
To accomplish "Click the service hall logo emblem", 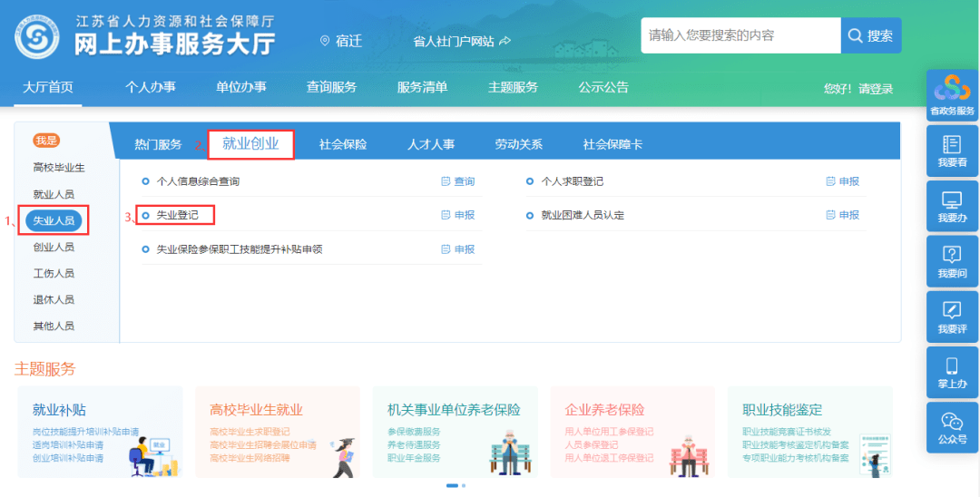I will click(x=37, y=37).
